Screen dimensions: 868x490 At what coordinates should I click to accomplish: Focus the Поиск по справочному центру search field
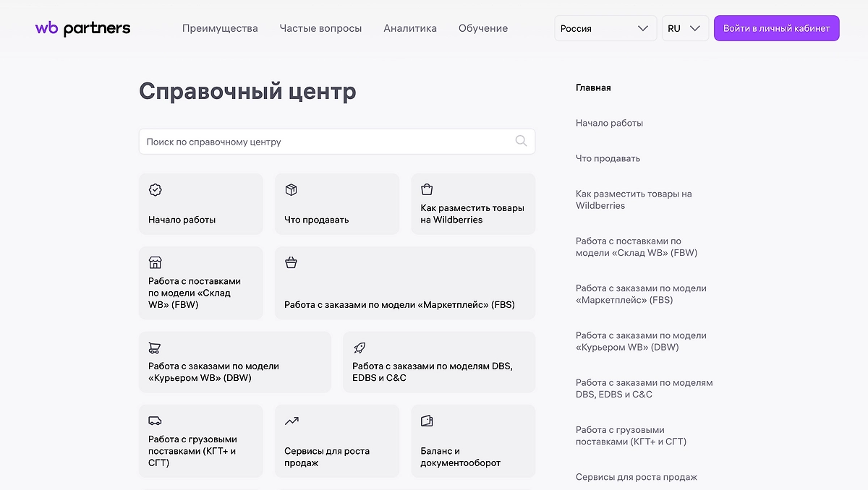coord(325,142)
